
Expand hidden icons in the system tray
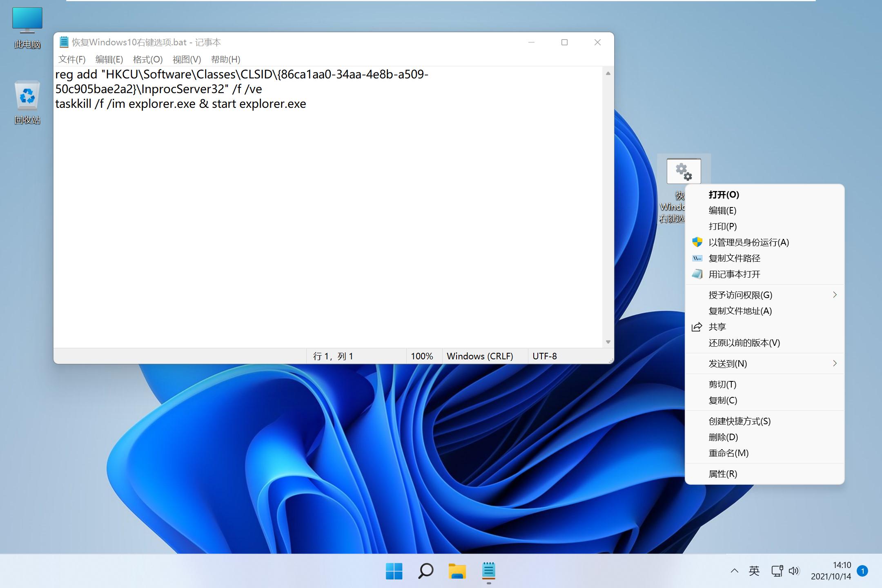[x=734, y=571]
